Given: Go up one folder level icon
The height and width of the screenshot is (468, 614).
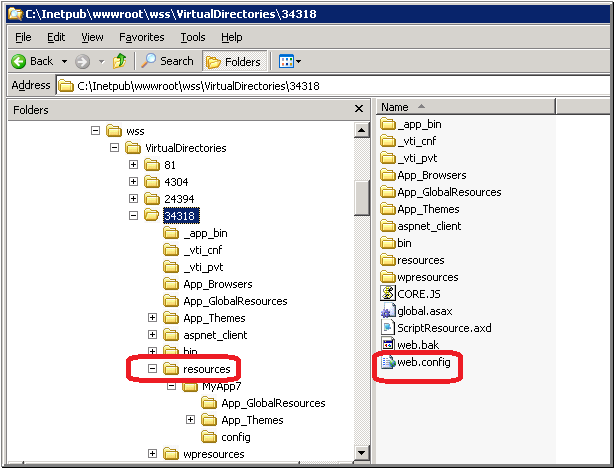Looking at the screenshot, I should click(119, 61).
